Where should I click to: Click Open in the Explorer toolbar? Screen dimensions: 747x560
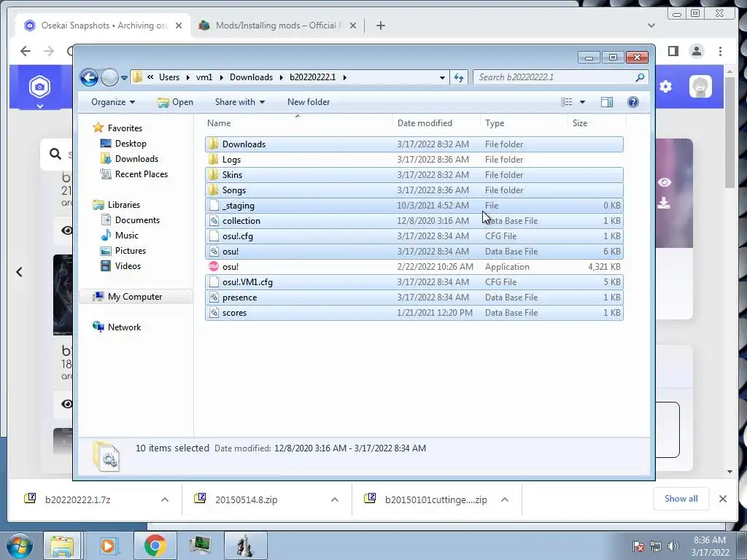(x=175, y=102)
